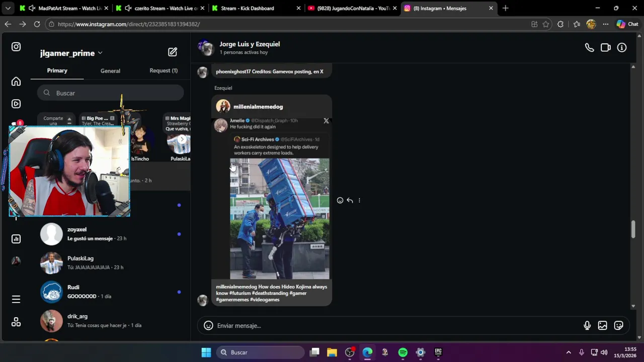Screen dimensions: 644x362
Task: Refresh the browser page
Action: pyautogui.click(x=37, y=24)
